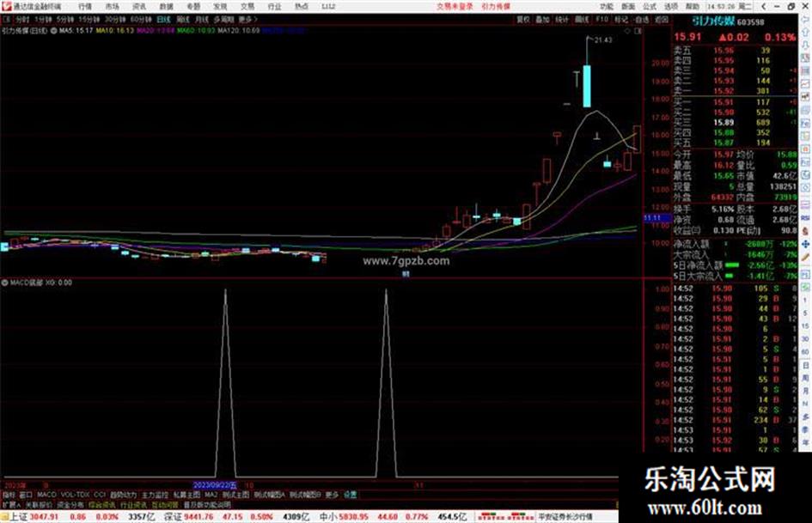Open the 公式 menu
The image size is (812, 523).
coord(650,6)
